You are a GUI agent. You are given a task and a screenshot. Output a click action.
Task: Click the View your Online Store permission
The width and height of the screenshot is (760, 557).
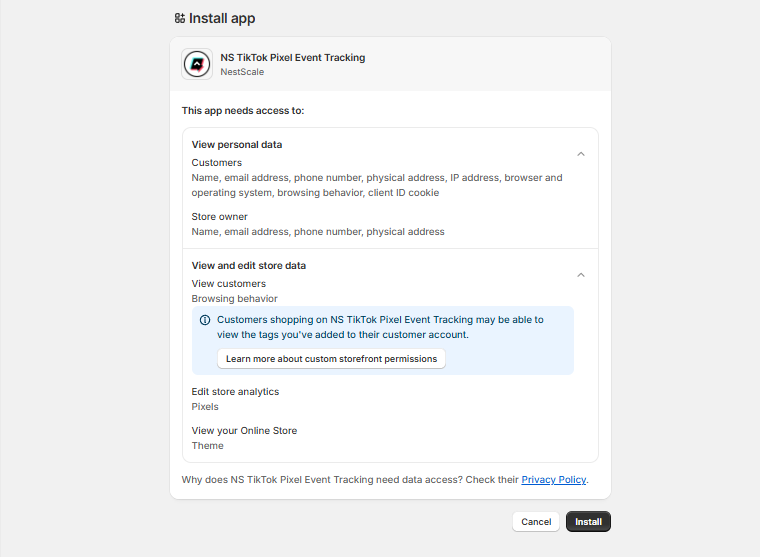(x=244, y=430)
